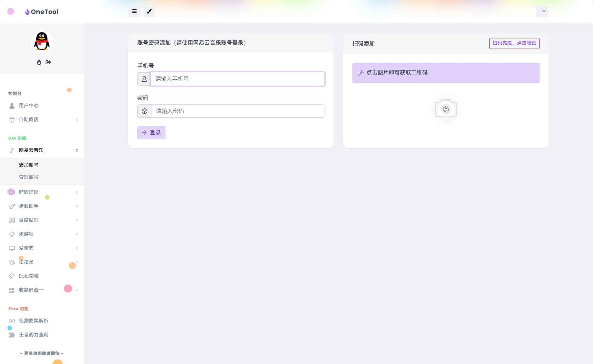
Task: Open 用户中心 in sidebar
Action: coord(29,105)
